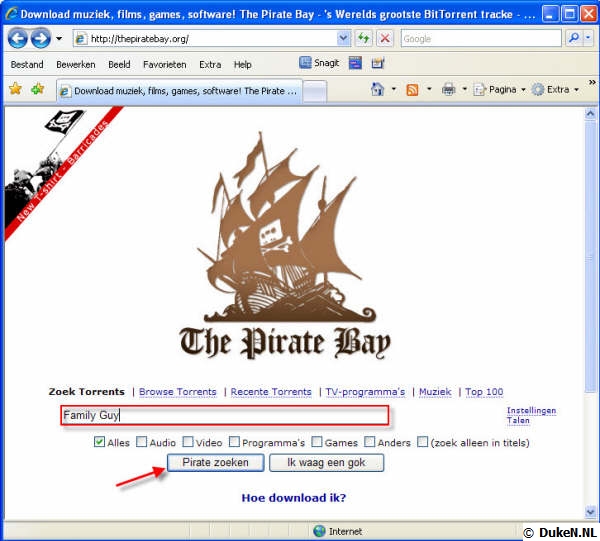Open the Talen link

[518, 420]
